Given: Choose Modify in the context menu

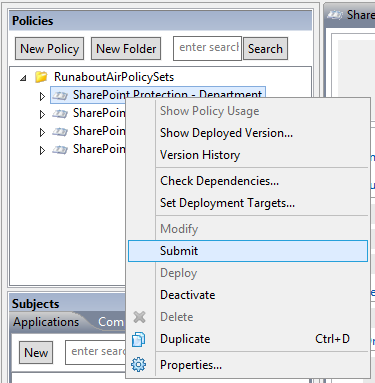Looking at the screenshot, I should [x=248, y=229].
